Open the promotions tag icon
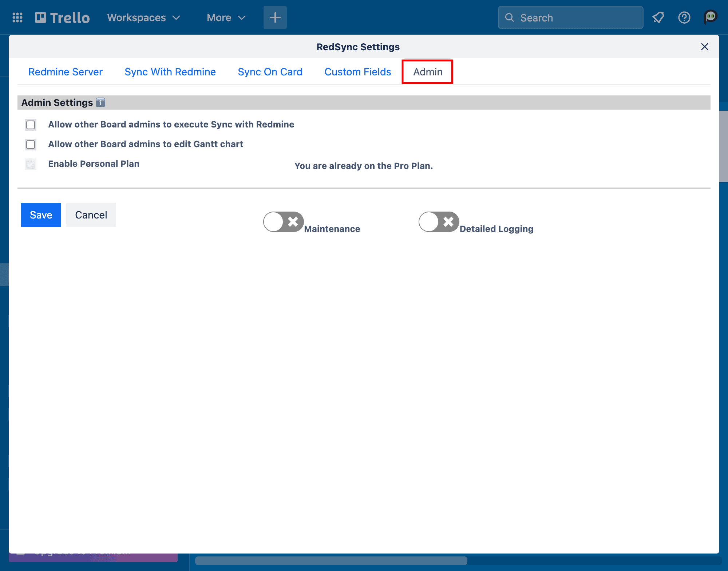Screen dimensions: 728x571 pyautogui.click(x=658, y=17)
